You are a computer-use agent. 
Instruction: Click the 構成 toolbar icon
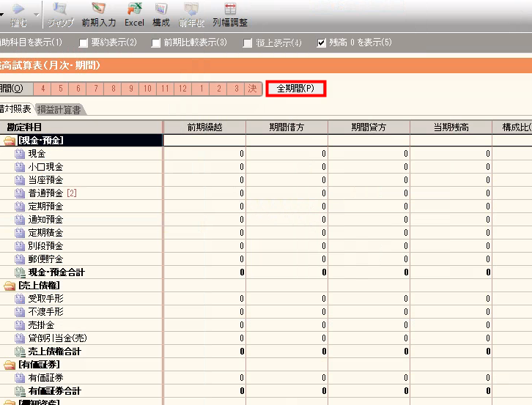[x=160, y=10]
